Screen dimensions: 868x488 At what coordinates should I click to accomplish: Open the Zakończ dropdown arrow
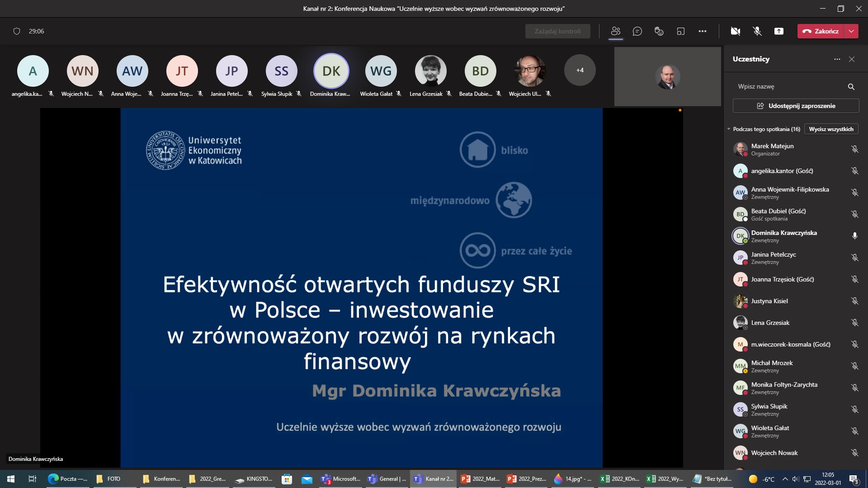click(852, 31)
